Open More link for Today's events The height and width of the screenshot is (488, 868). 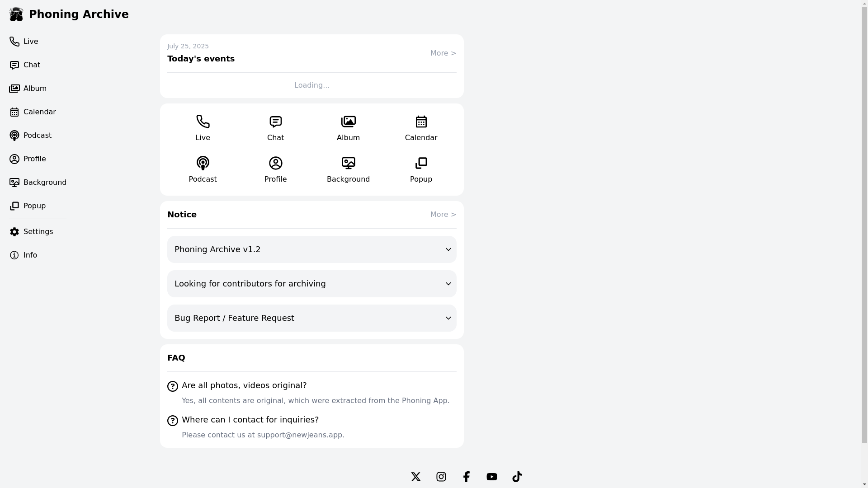click(x=443, y=53)
